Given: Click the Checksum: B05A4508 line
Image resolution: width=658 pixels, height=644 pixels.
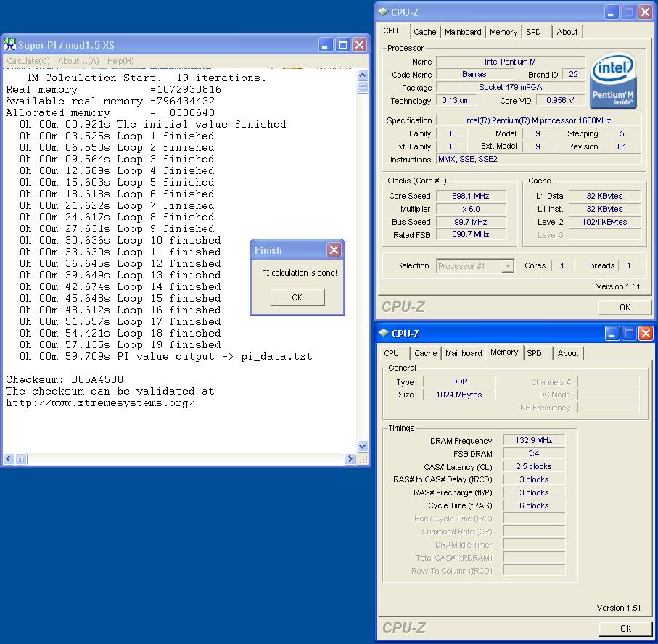Looking at the screenshot, I should click(x=65, y=380).
